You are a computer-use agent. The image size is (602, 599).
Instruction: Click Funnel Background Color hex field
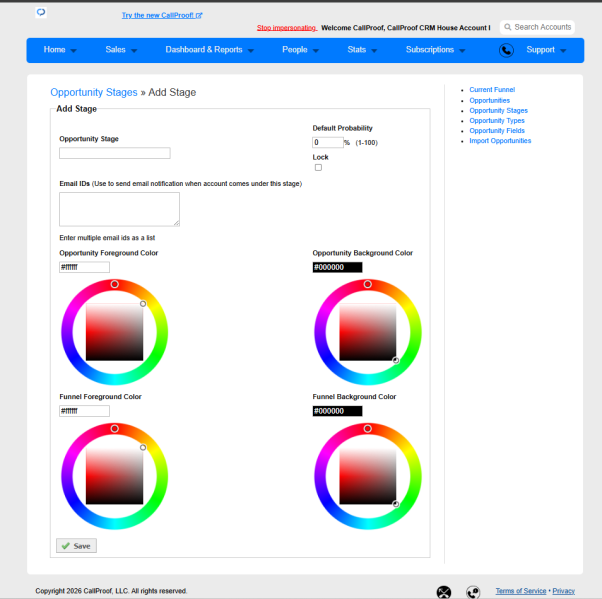[337, 411]
